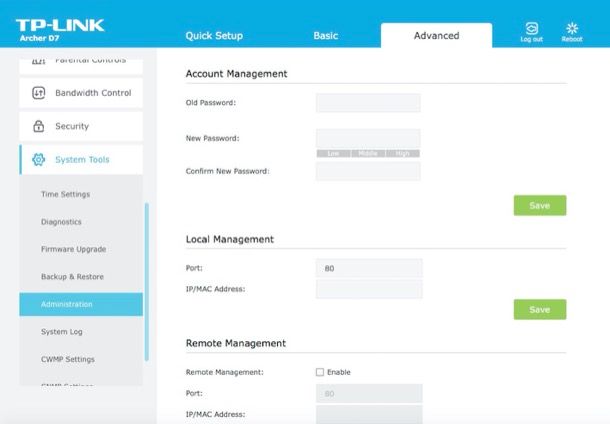Viewport: 610px width, 424px height.
Task: Click the Security padlock icon
Action: [39, 126]
